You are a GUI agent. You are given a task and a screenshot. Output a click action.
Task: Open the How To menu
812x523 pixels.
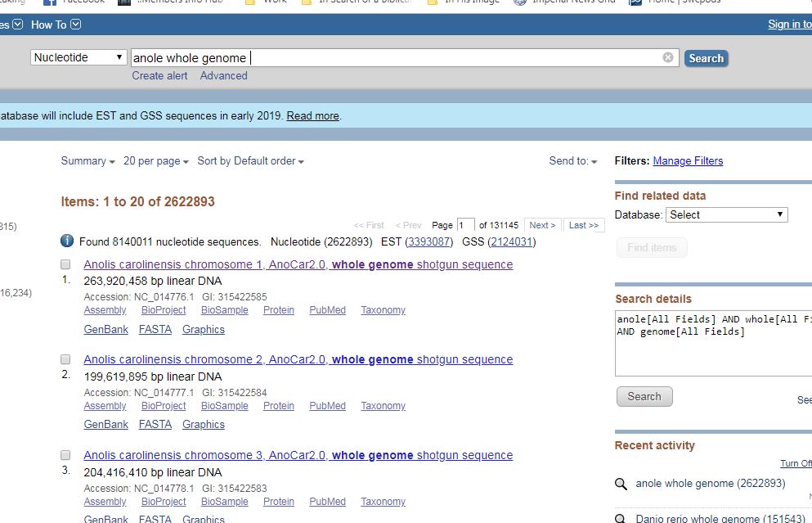pyautogui.click(x=56, y=25)
